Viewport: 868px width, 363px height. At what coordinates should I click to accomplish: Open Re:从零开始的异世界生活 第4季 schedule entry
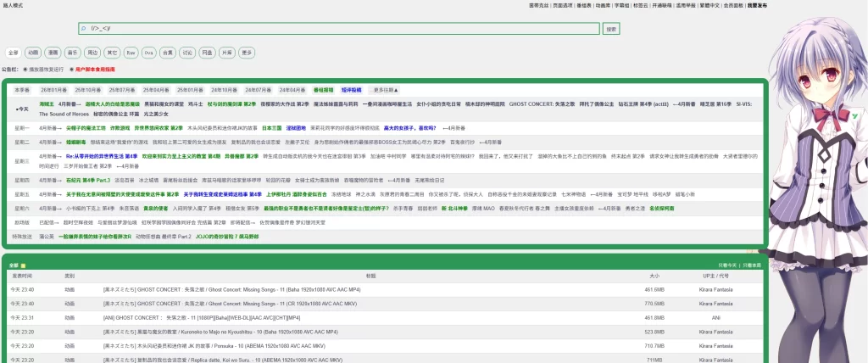(x=102, y=157)
